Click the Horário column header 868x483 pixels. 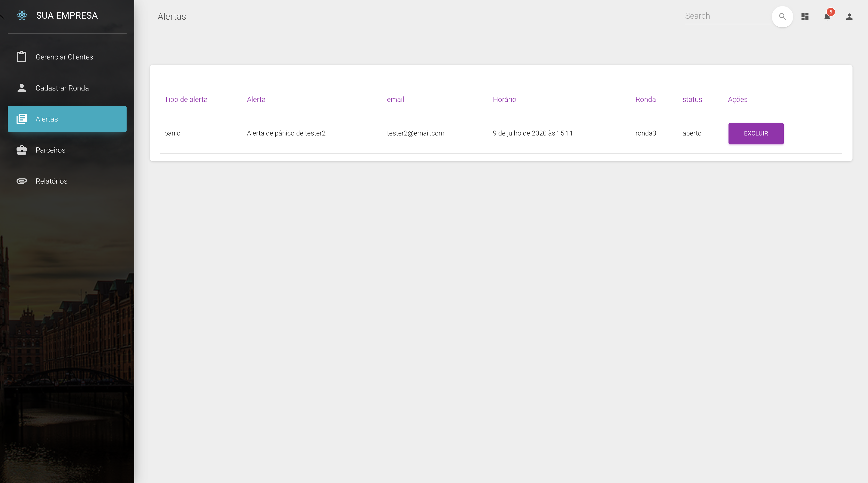(x=505, y=100)
